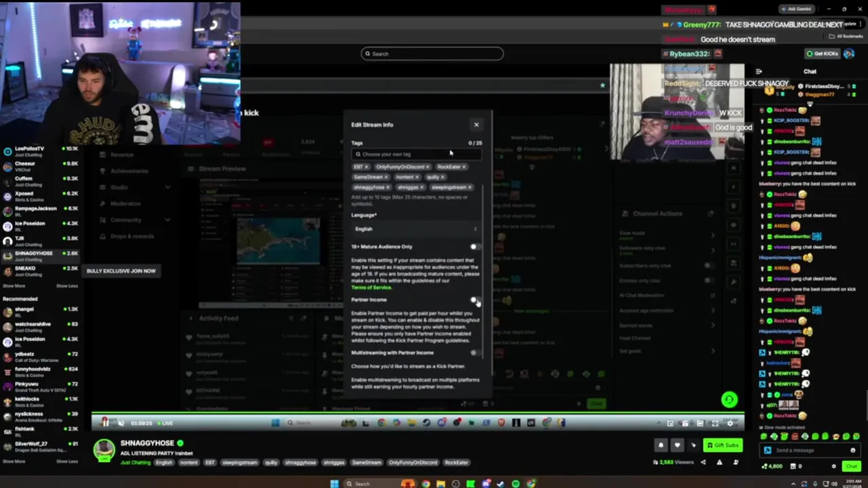Image resolution: width=868 pixels, height=488 pixels.
Task: Open the Terms of Service link
Action: click(371, 287)
